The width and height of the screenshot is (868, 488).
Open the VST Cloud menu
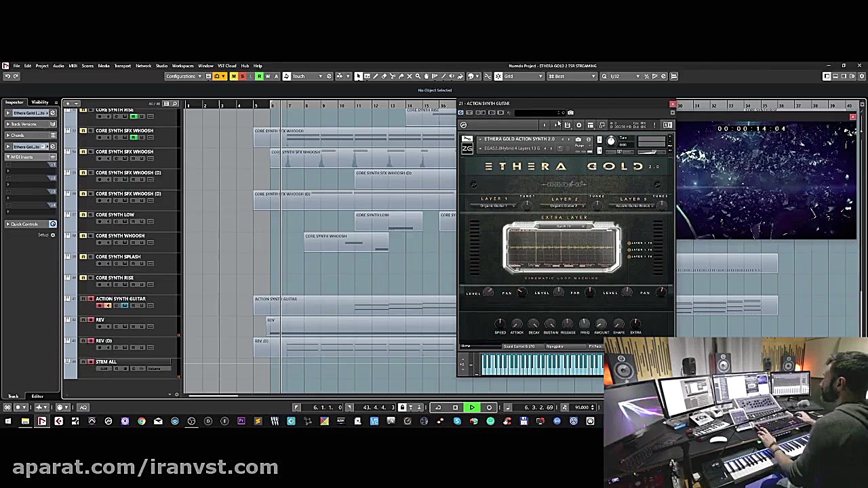click(x=226, y=66)
